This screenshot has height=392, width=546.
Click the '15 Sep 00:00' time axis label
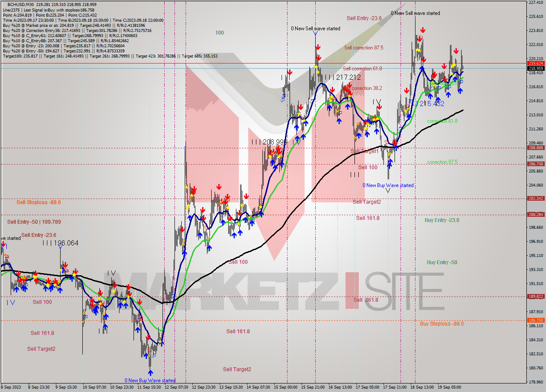[286, 387]
